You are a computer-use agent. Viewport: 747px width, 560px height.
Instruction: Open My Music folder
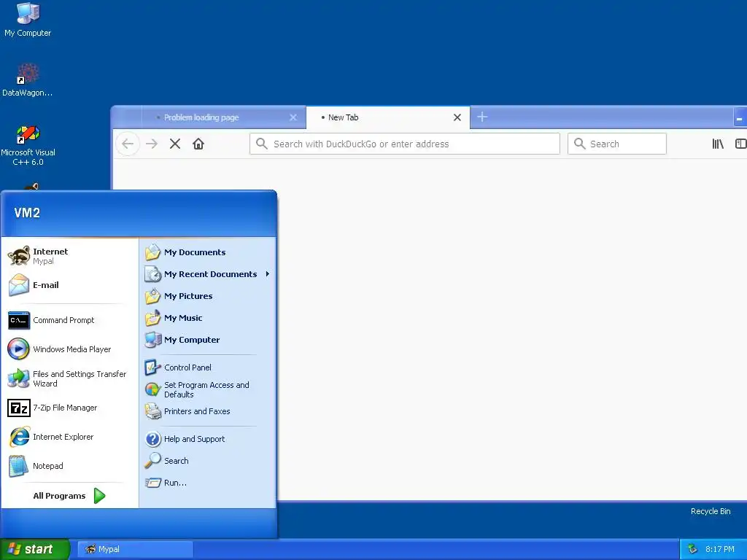[x=208, y=318]
